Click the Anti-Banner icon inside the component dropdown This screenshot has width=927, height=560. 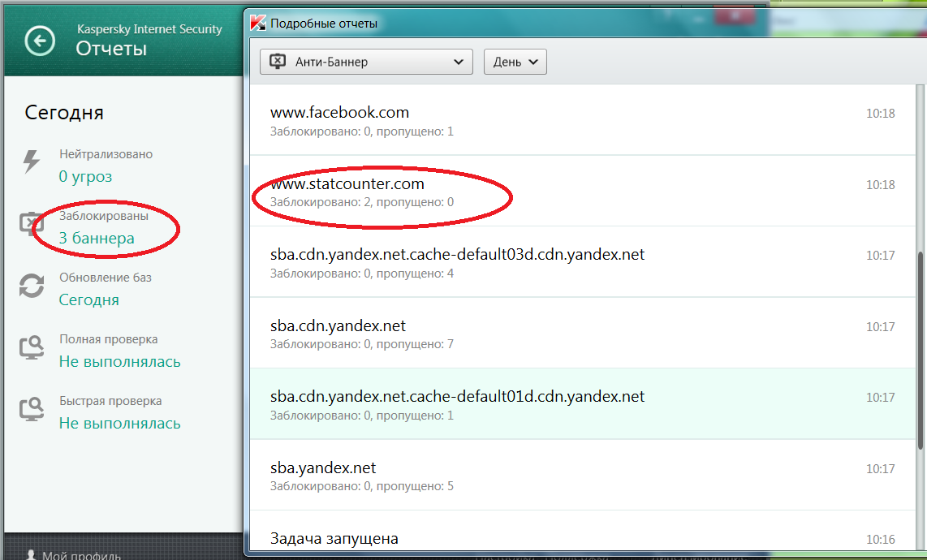[x=278, y=62]
